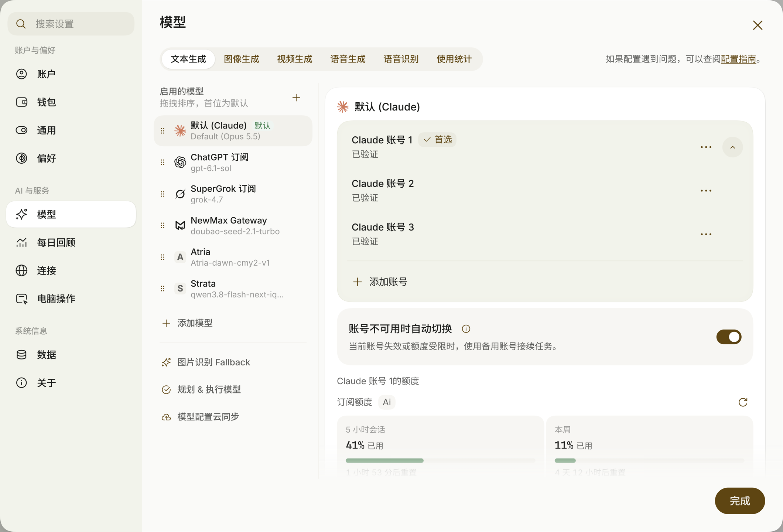This screenshot has width=783, height=532.
Task: Click the 钱包 wallet icon
Action: 21,102
